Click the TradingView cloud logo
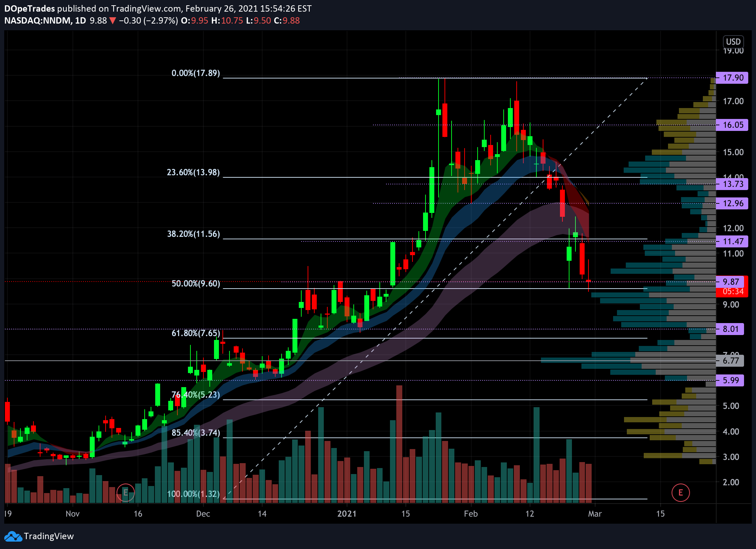The width and height of the screenshot is (756, 549). pos(13,536)
